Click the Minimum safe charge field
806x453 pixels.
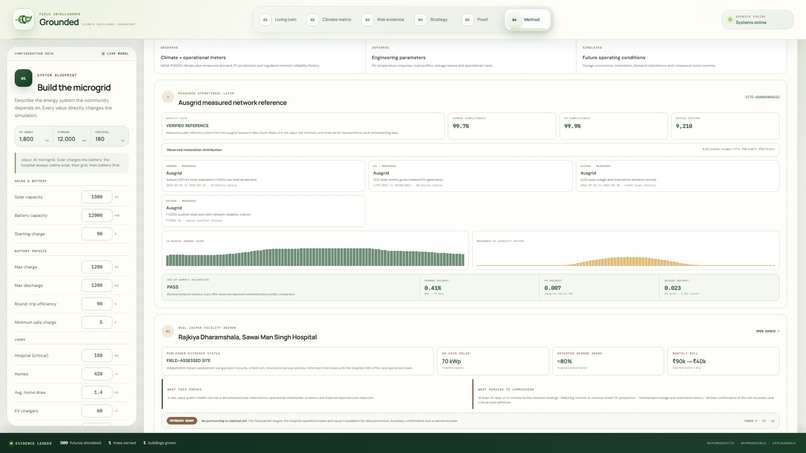[x=97, y=322]
